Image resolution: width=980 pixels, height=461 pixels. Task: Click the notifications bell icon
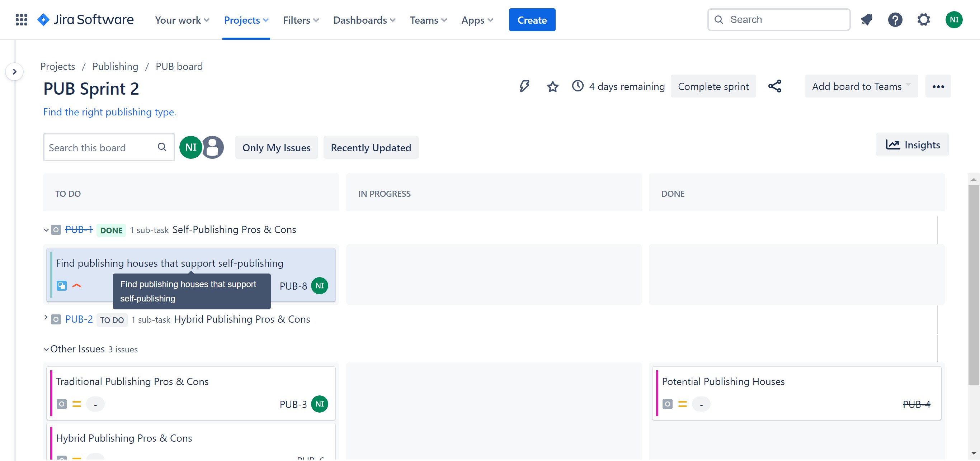coord(867,20)
